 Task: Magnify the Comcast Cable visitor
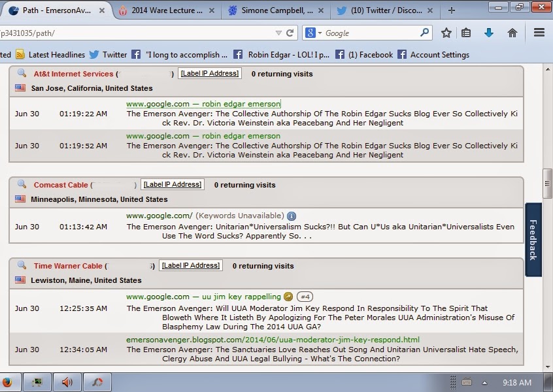tap(22, 184)
